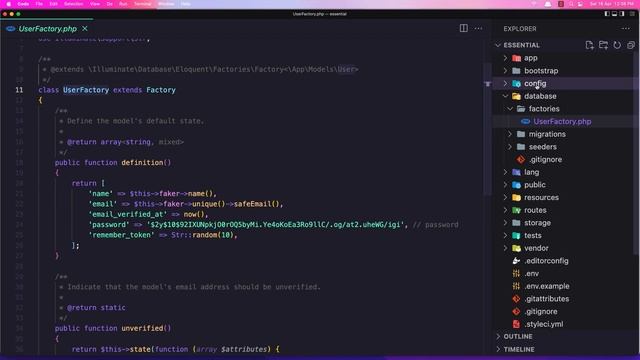
Task: Expand the TIMELINE section
Action: pos(518,349)
